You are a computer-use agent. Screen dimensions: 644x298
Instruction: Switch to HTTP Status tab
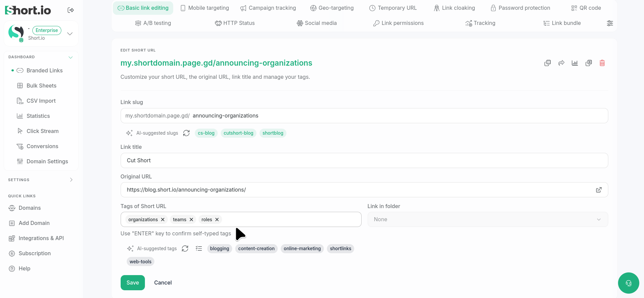[x=235, y=23]
